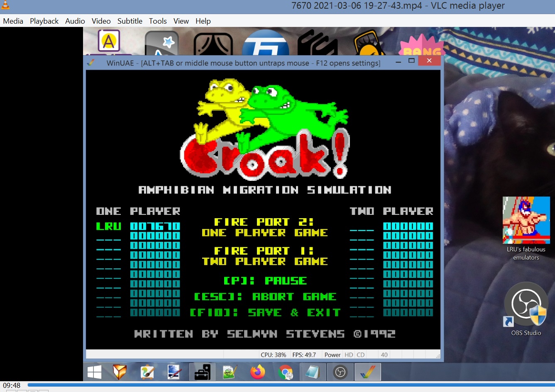Click the ONE PLAYER GAME text
This screenshot has width=555, height=392.
click(265, 233)
